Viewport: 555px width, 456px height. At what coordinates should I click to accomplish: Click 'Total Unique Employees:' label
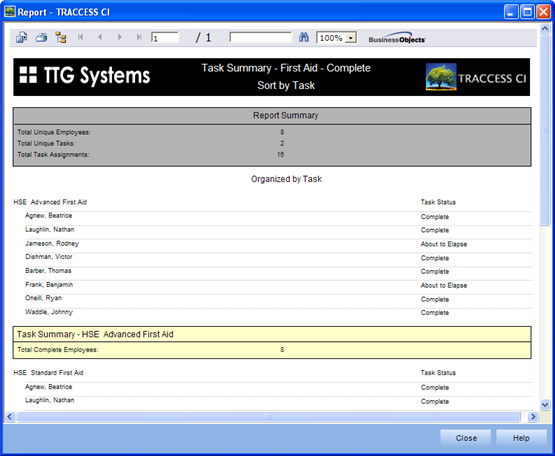coord(54,132)
